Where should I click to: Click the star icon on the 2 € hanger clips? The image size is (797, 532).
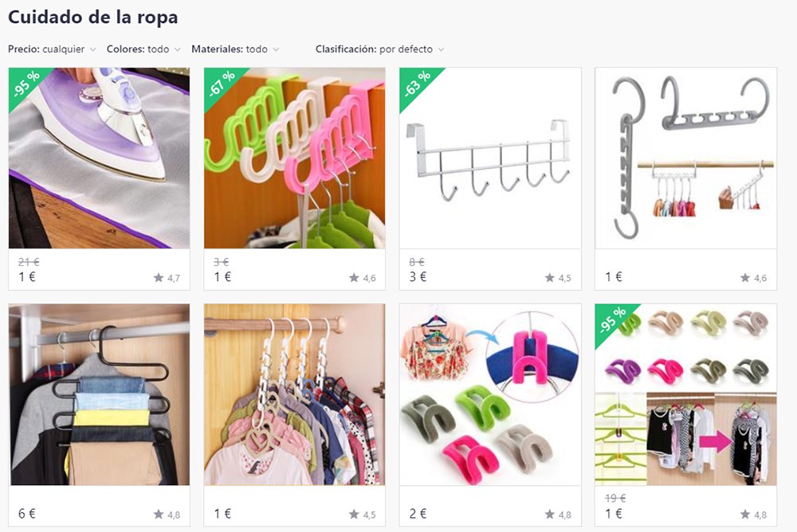pos(549,514)
